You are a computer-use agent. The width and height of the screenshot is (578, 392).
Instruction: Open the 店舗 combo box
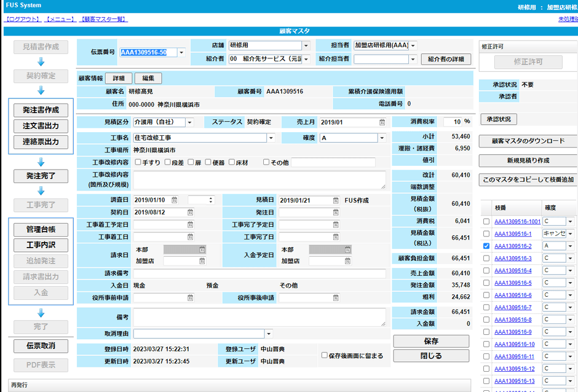tap(306, 45)
